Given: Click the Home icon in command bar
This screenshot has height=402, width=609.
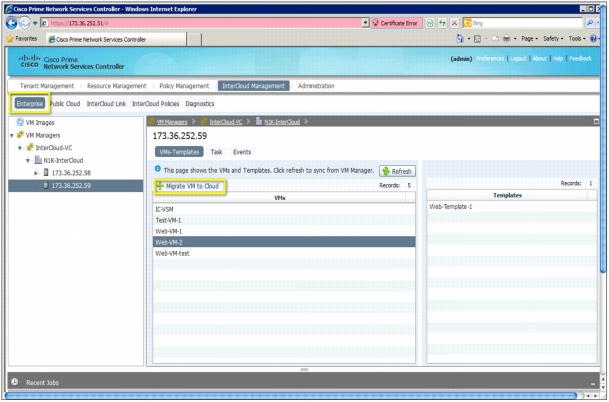Looking at the screenshot, I should tap(460, 38).
